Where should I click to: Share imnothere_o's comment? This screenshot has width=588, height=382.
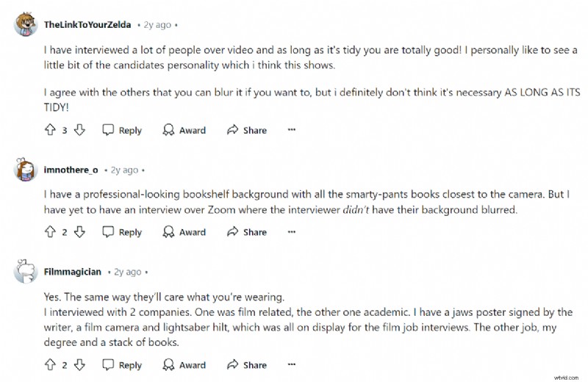click(x=247, y=232)
